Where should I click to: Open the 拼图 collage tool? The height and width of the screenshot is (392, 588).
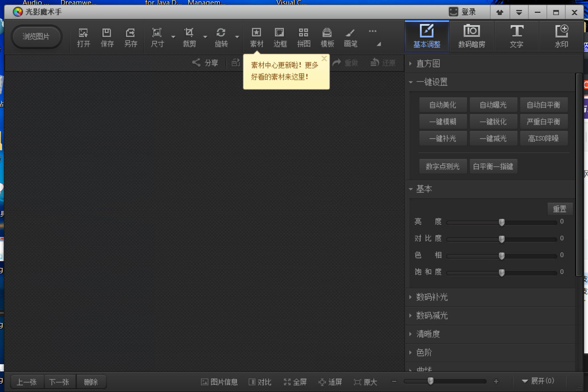[x=304, y=38]
